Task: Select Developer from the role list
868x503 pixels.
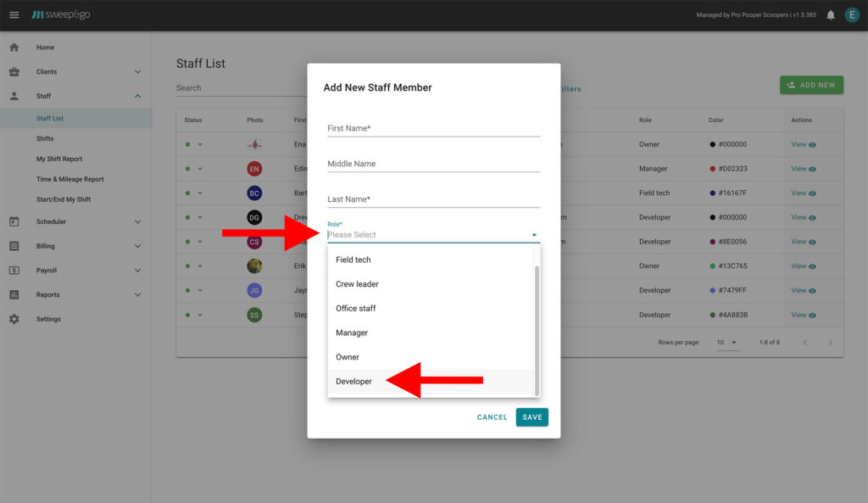Action: pos(354,382)
